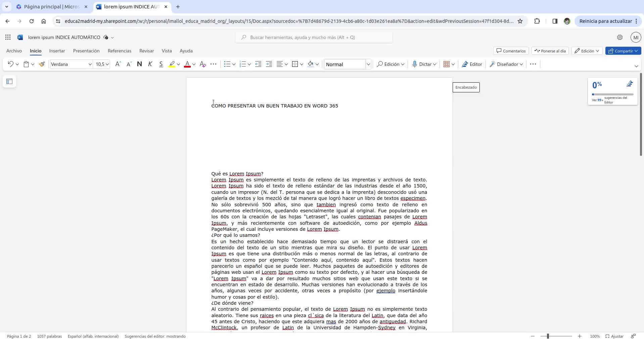Click the Format Painter icon

[42, 64]
